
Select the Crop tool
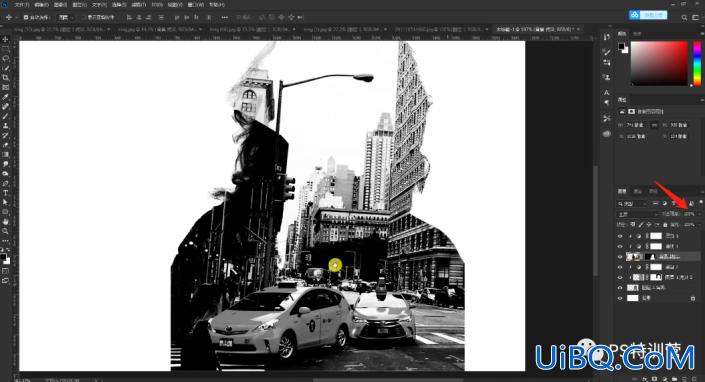[5, 78]
